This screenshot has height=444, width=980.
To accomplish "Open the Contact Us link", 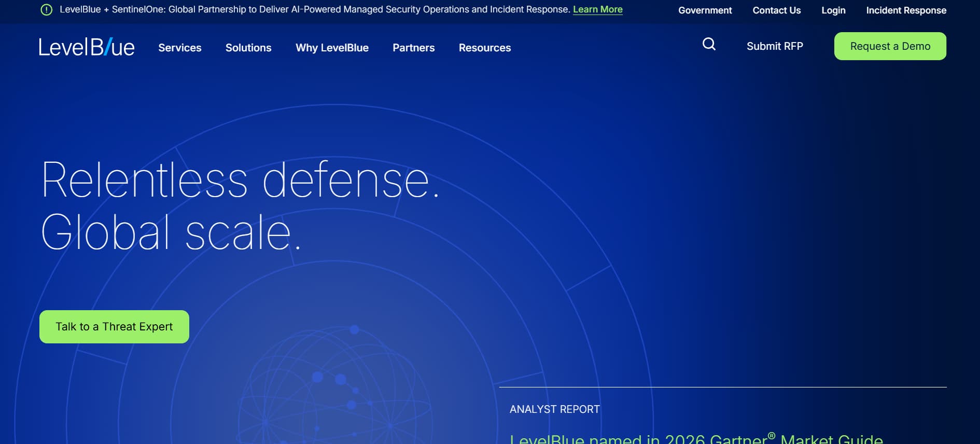I will tap(777, 10).
